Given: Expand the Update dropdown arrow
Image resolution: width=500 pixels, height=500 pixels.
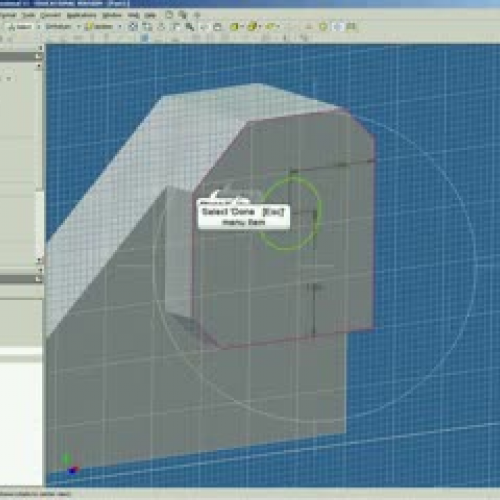Looking at the screenshot, I should pyautogui.click(x=120, y=27).
